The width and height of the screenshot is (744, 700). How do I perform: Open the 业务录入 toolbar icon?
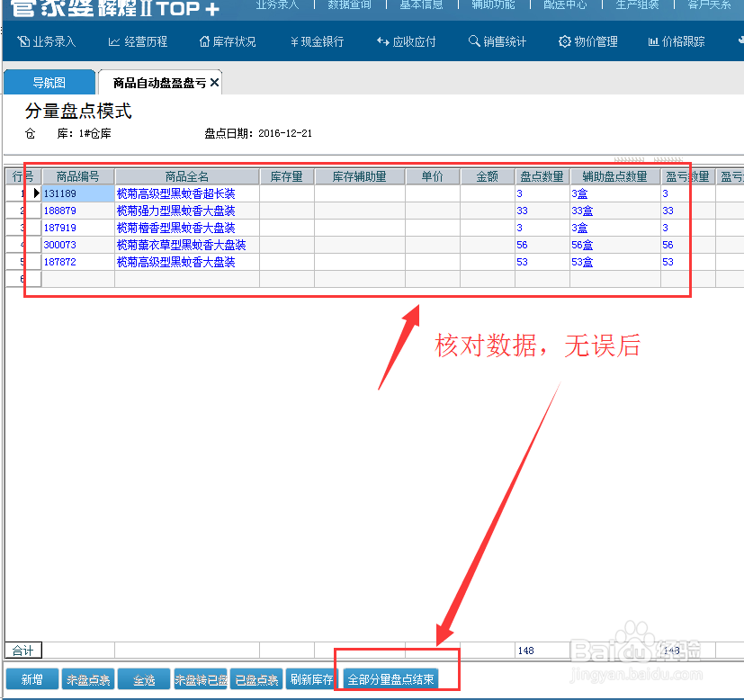(45, 40)
